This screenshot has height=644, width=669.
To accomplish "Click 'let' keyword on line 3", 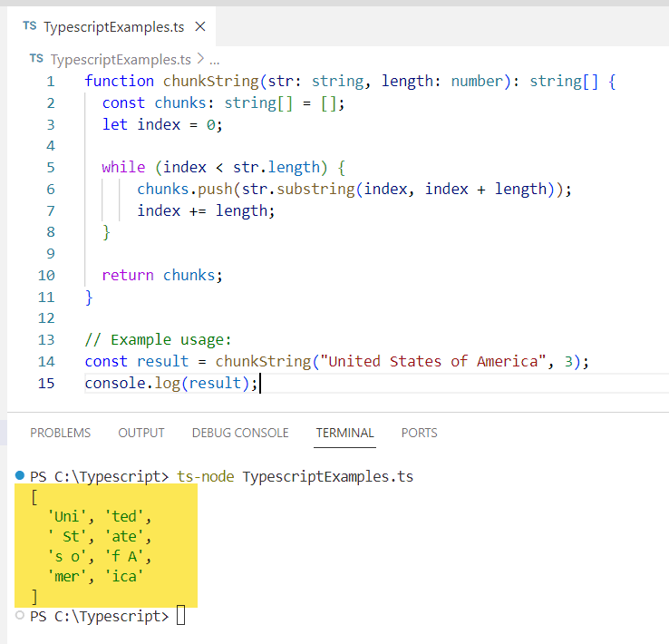I will [x=115, y=124].
